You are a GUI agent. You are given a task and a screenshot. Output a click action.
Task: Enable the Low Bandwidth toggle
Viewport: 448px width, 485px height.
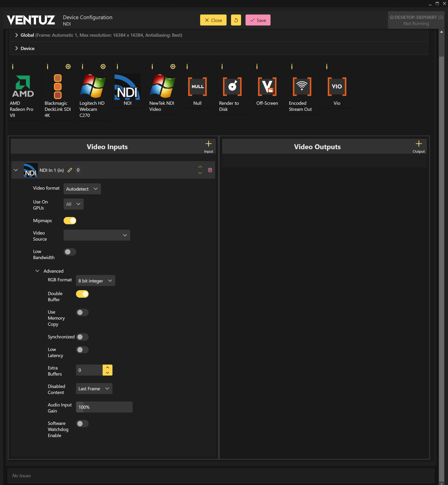[70, 252]
